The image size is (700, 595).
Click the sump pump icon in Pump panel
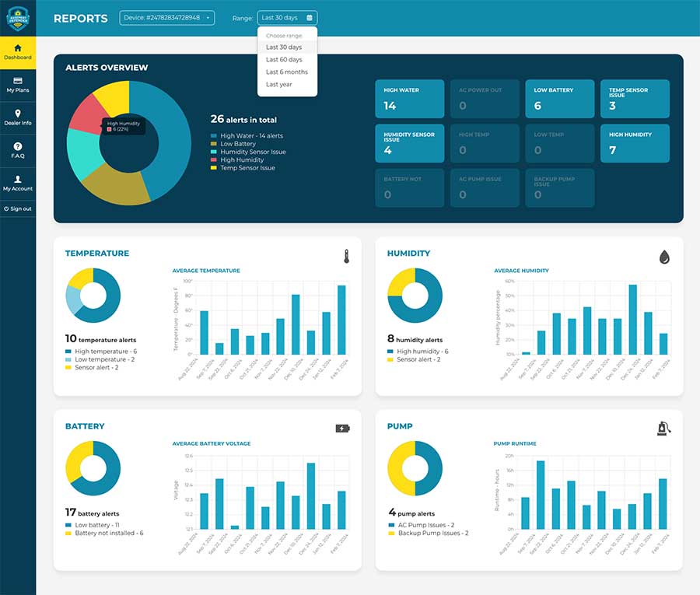coord(663,428)
